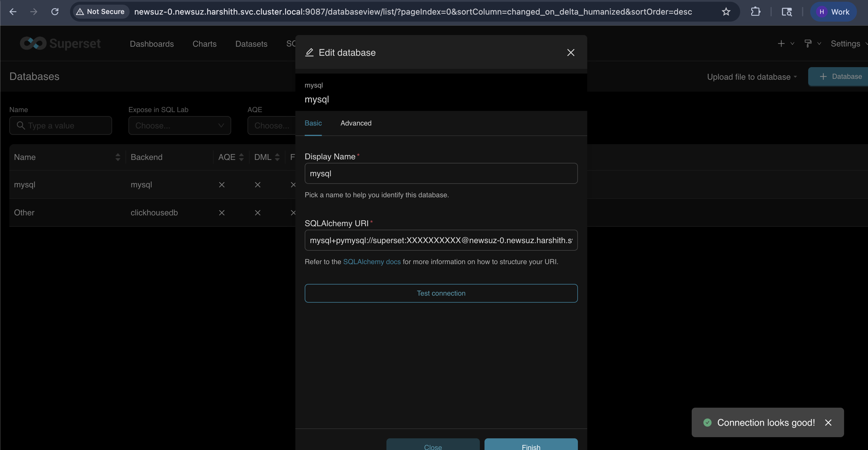Open the tab search icon in browser toolbar
The width and height of the screenshot is (868, 450).
(x=787, y=12)
